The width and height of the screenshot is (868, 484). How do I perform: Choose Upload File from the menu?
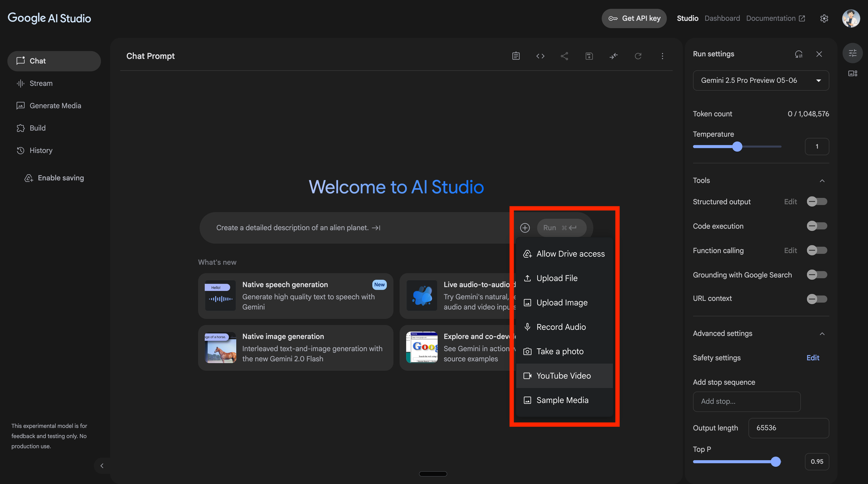[564, 278]
